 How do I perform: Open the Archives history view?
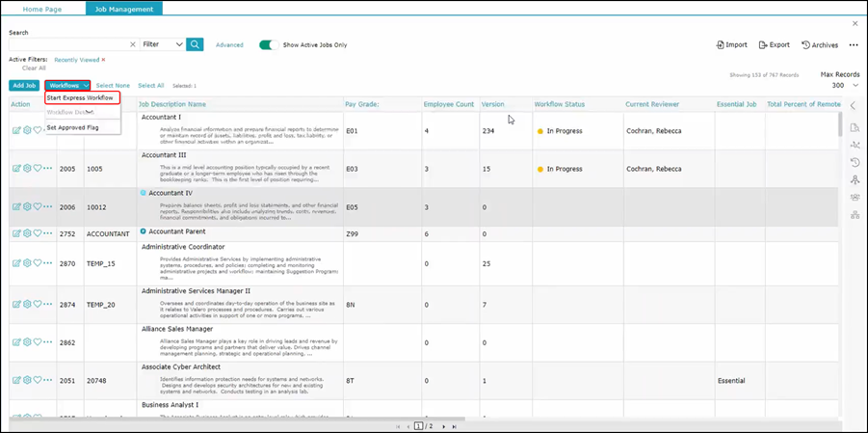(x=820, y=45)
